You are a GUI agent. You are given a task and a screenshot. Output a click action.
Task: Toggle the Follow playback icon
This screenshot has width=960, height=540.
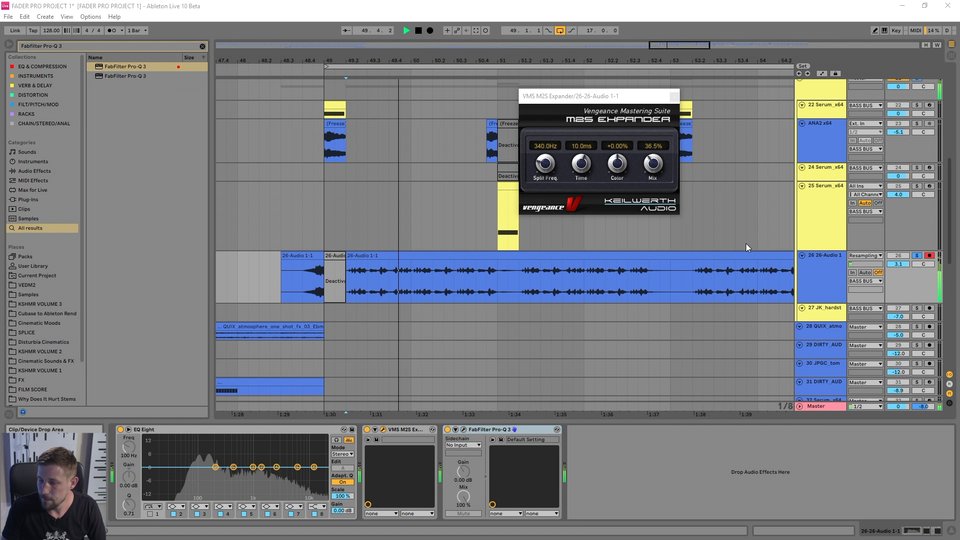[346, 30]
